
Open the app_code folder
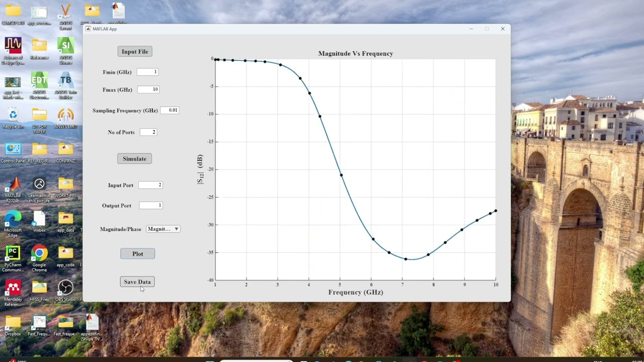pos(65,256)
